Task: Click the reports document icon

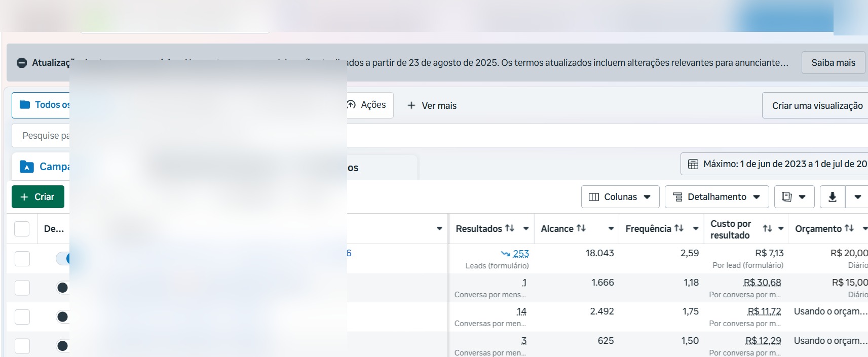Action: [787, 196]
